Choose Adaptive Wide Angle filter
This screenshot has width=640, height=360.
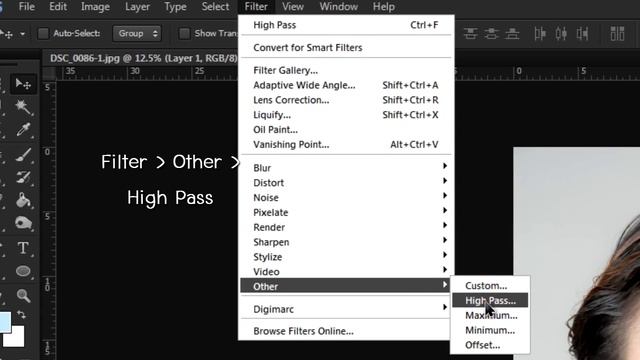tap(346, 85)
